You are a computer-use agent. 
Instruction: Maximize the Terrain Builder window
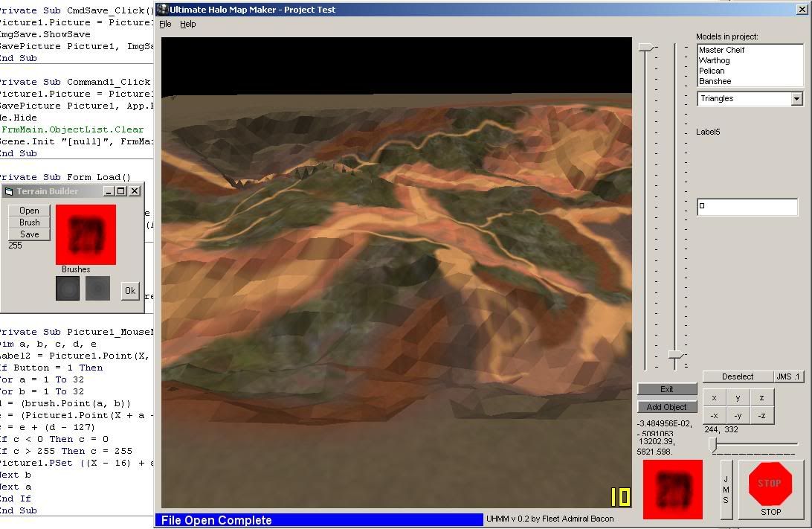[x=120, y=191]
